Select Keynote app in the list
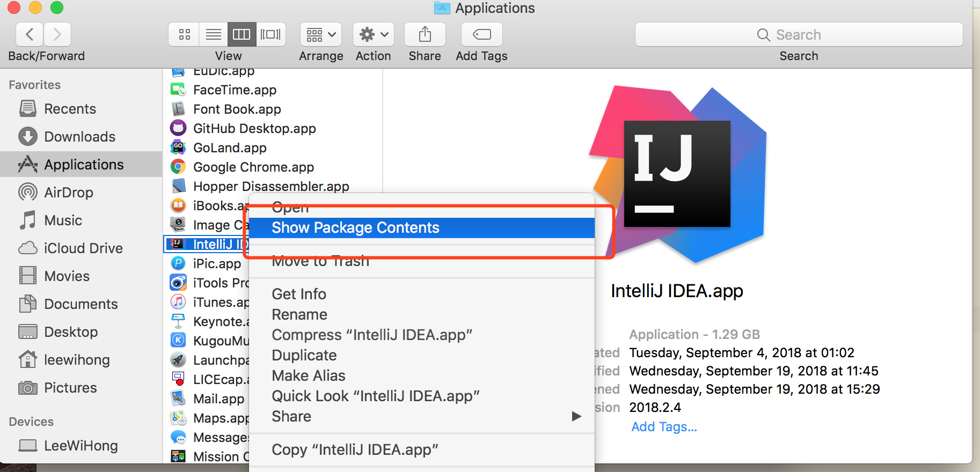This screenshot has width=980, height=472. pos(207,322)
